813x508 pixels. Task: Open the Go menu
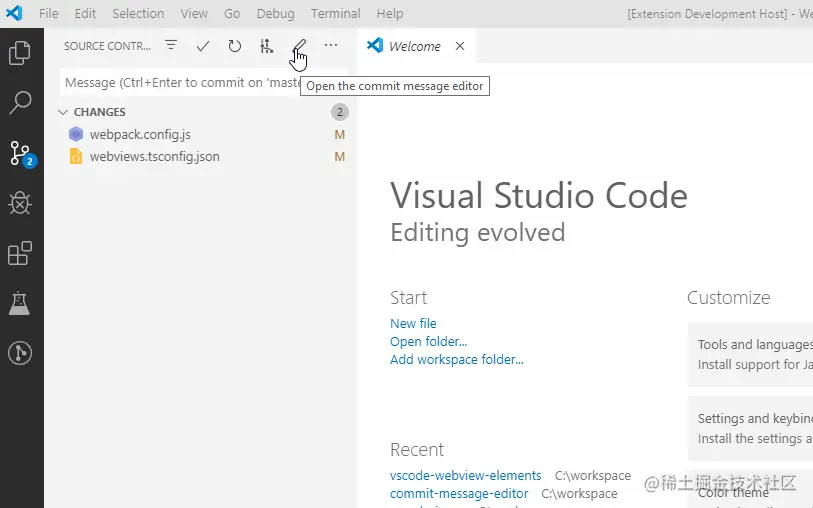(232, 13)
